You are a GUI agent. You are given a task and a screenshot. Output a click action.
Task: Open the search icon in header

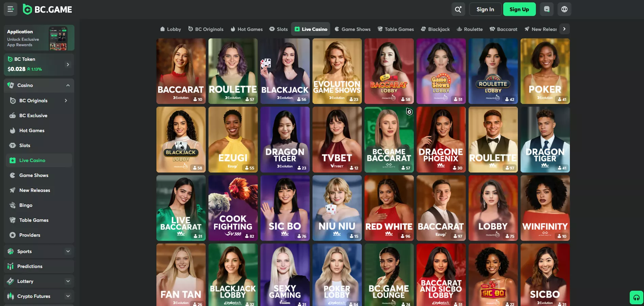458,9
